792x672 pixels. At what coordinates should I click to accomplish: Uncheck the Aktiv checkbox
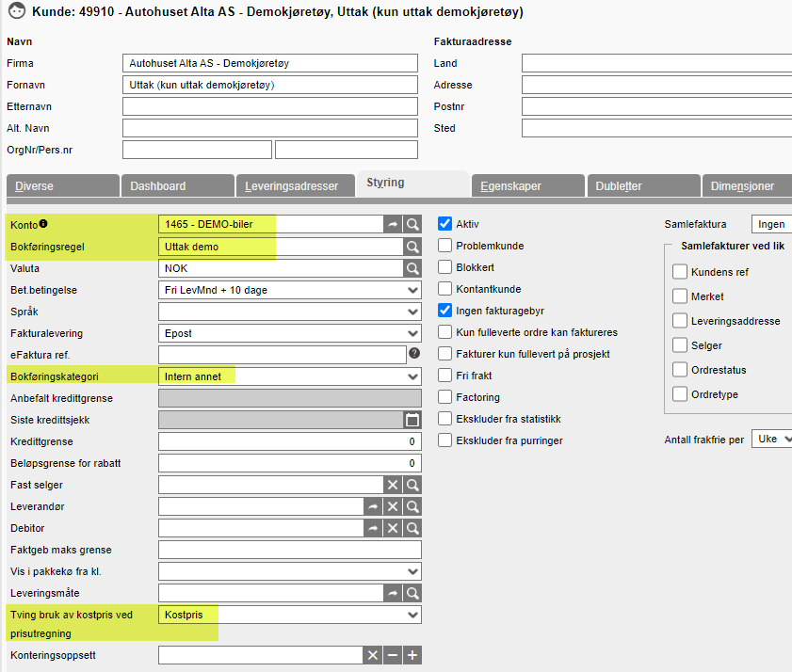click(444, 224)
